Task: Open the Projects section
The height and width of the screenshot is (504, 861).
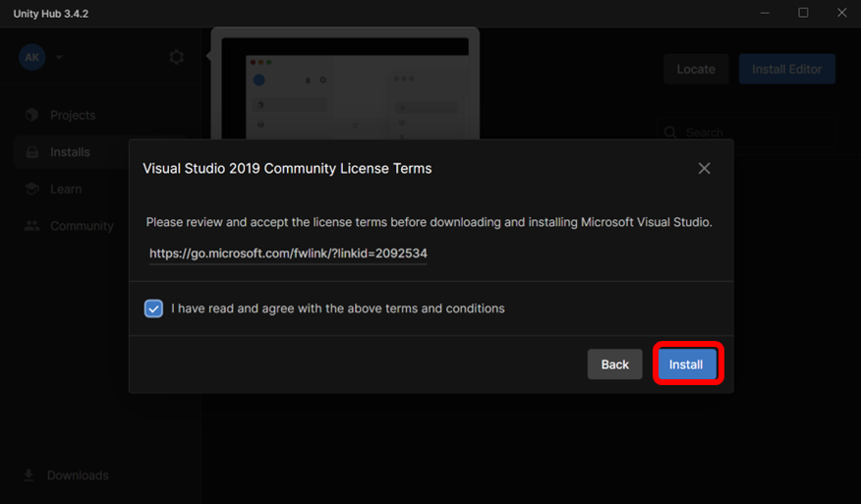Action: (73, 115)
